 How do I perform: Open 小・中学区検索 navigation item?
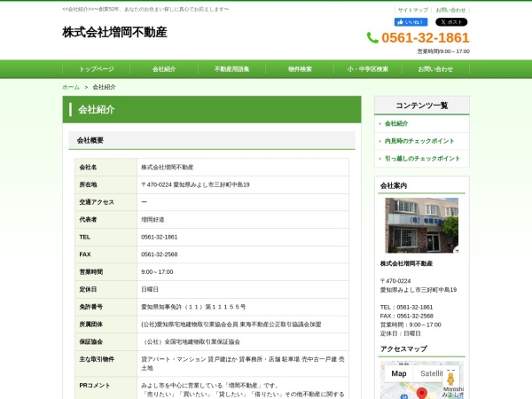coord(368,69)
